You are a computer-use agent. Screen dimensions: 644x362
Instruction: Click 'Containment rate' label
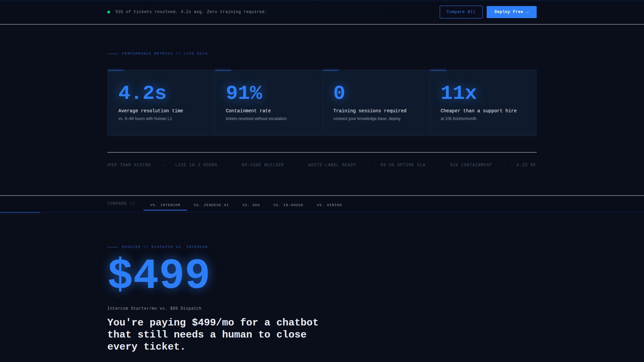pyautogui.click(x=248, y=111)
